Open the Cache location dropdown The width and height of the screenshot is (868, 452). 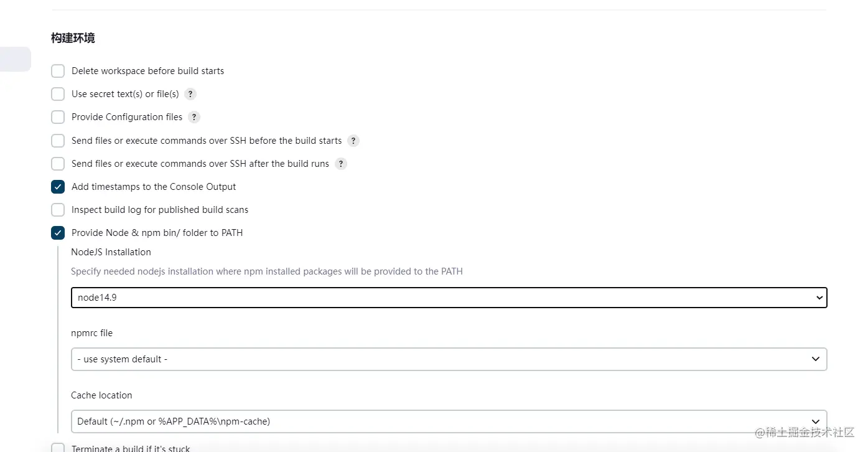[449, 421]
